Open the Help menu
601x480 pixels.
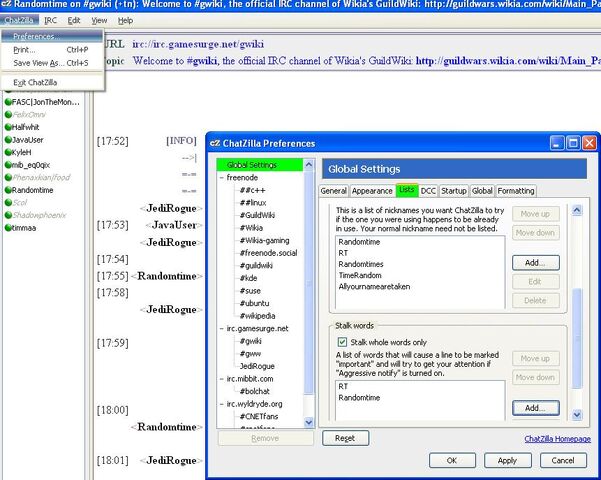(125, 20)
